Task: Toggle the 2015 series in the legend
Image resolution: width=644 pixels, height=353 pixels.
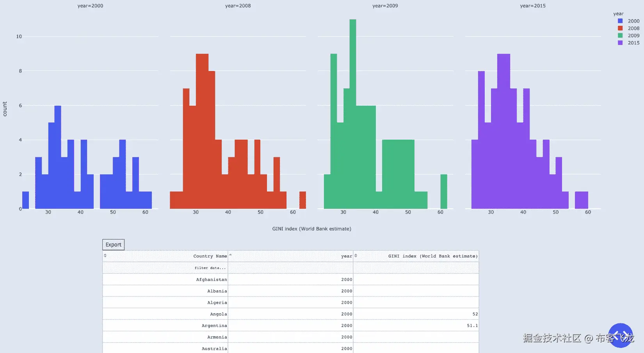Action: [x=628, y=43]
